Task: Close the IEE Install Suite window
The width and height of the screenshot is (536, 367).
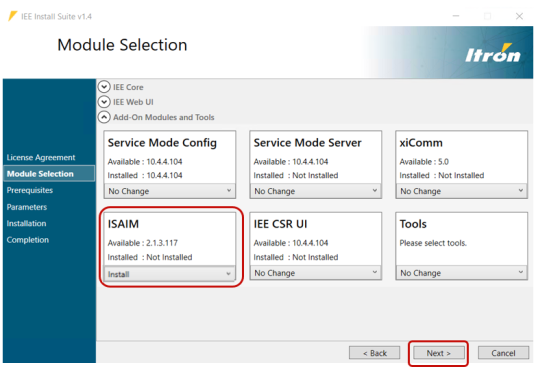Action: tap(519, 16)
